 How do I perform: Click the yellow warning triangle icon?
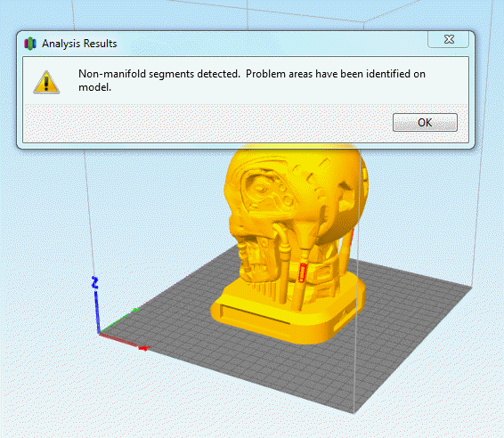click(x=46, y=82)
